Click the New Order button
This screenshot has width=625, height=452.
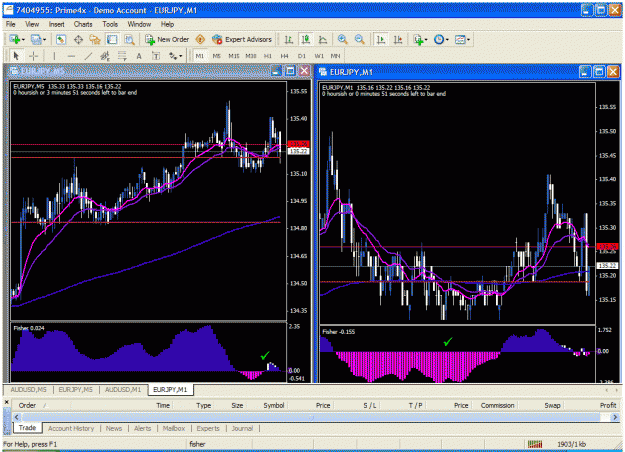(x=167, y=39)
